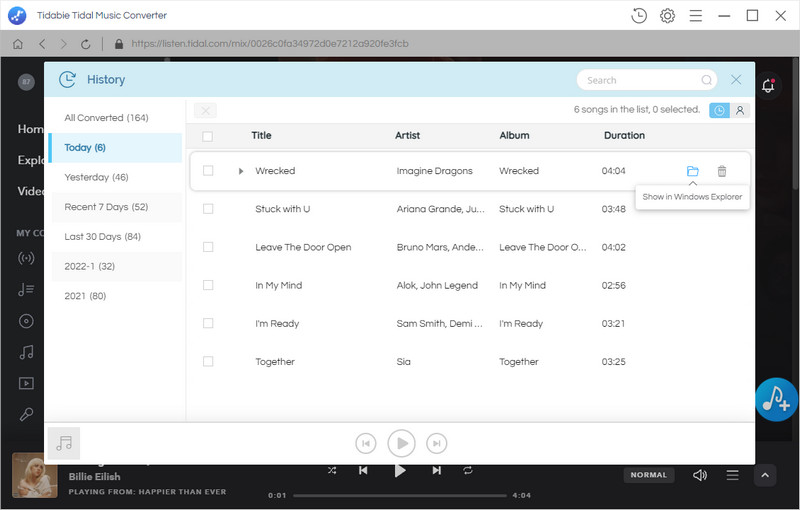Select 2022-1 (32) filter
This screenshot has height=510, width=800.
(116, 266)
